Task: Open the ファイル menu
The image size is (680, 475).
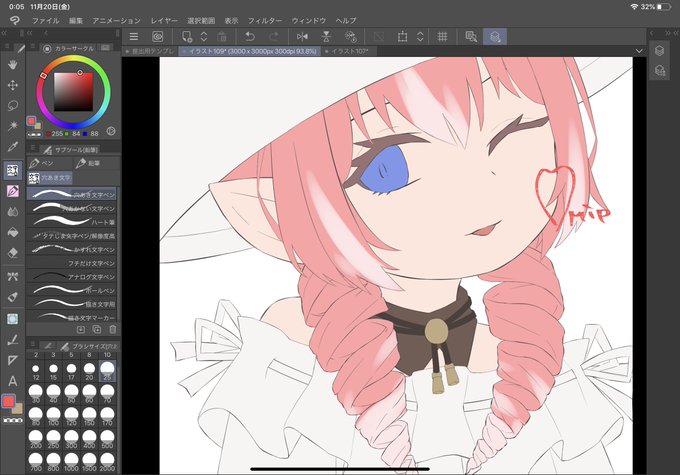Action: [46, 20]
